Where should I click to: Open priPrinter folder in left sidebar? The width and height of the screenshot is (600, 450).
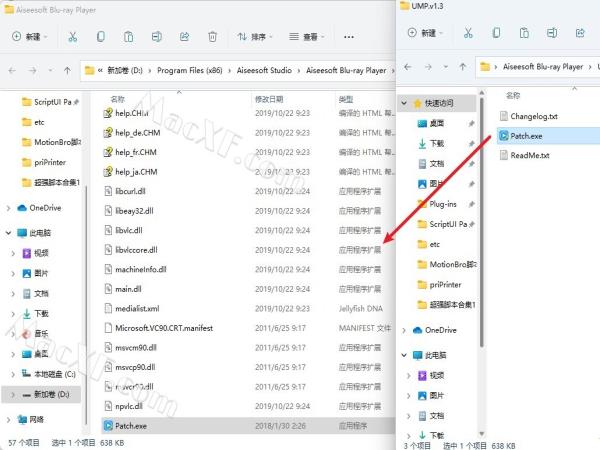point(44,163)
